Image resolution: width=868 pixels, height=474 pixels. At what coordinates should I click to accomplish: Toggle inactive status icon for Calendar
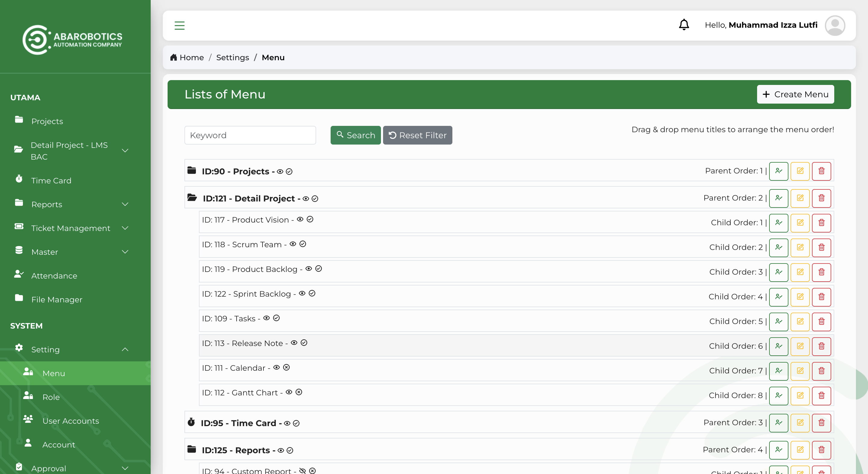tap(286, 368)
